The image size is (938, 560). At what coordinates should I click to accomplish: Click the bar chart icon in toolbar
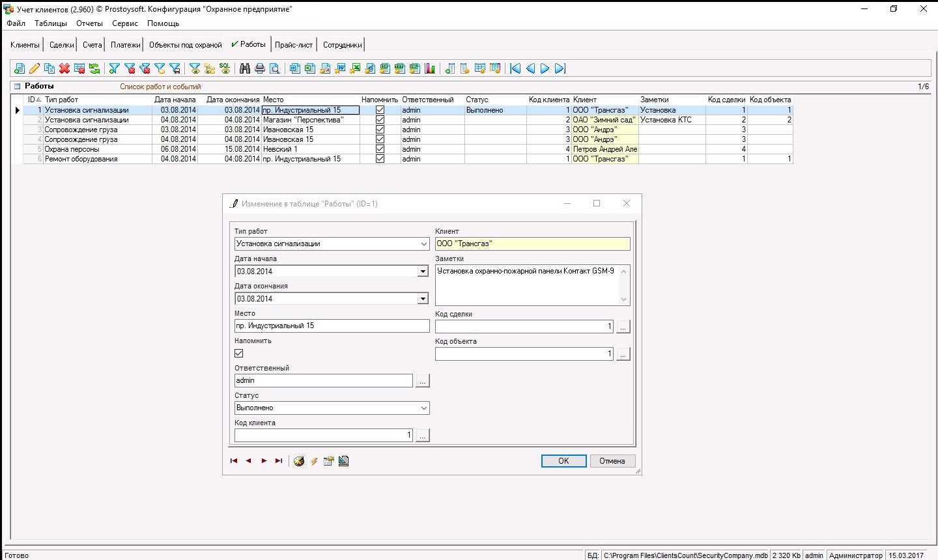[430, 68]
